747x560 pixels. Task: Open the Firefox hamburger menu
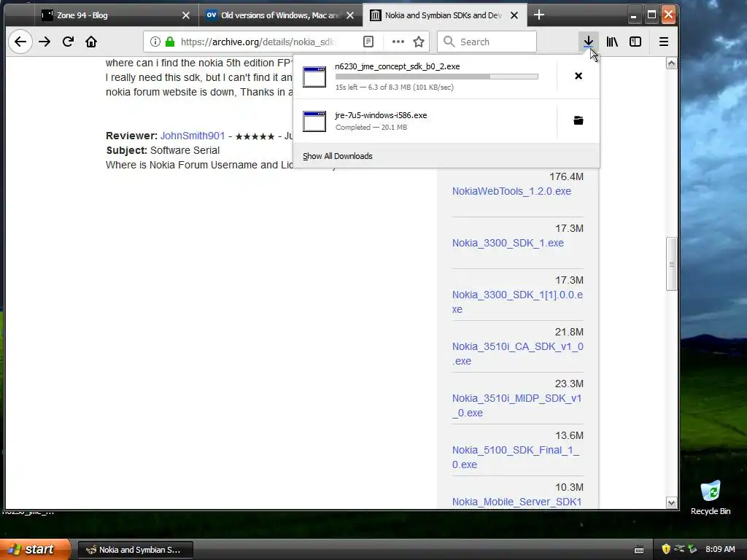pos(664,42)
